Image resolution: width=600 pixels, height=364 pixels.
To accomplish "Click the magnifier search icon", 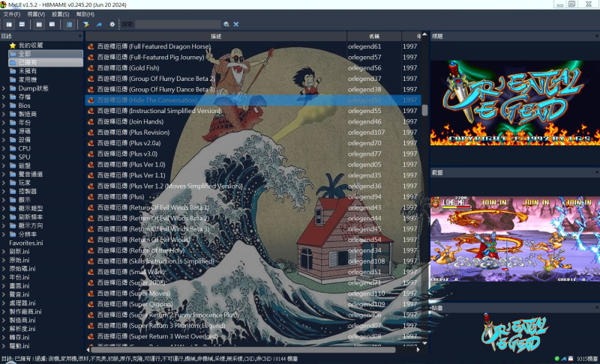I will (226, 24).
